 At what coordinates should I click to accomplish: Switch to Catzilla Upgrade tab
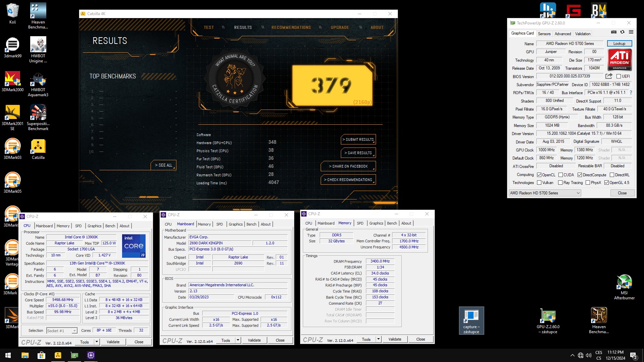tap(340, 27)
